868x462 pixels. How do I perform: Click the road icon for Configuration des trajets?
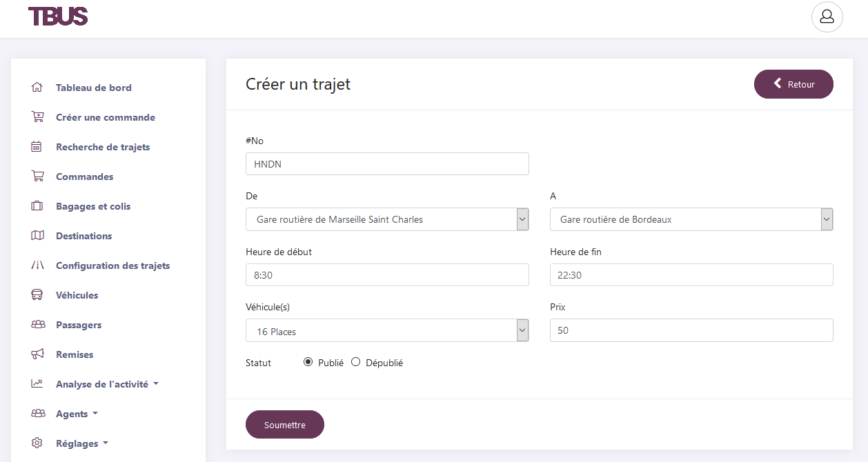[37, 265]
